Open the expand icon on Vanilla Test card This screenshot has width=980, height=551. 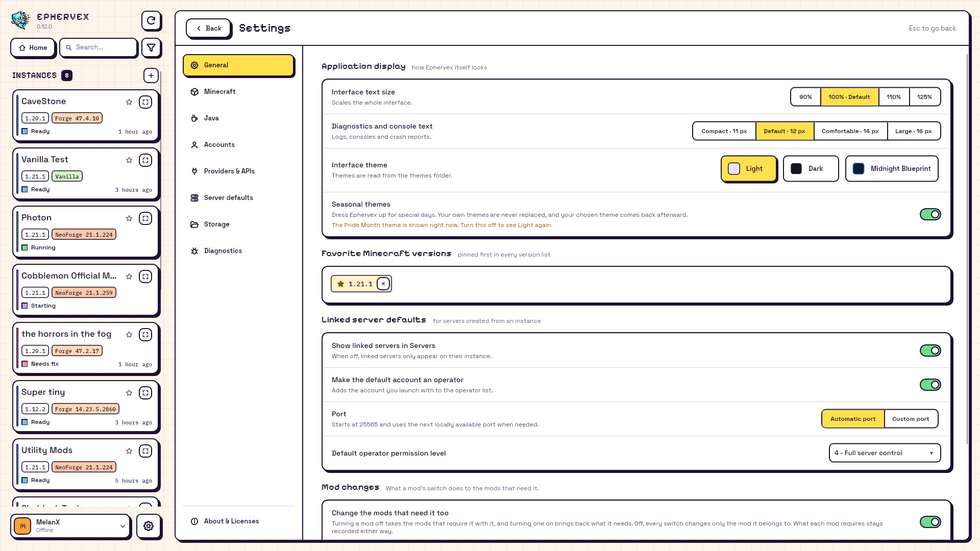coord(145,160)
